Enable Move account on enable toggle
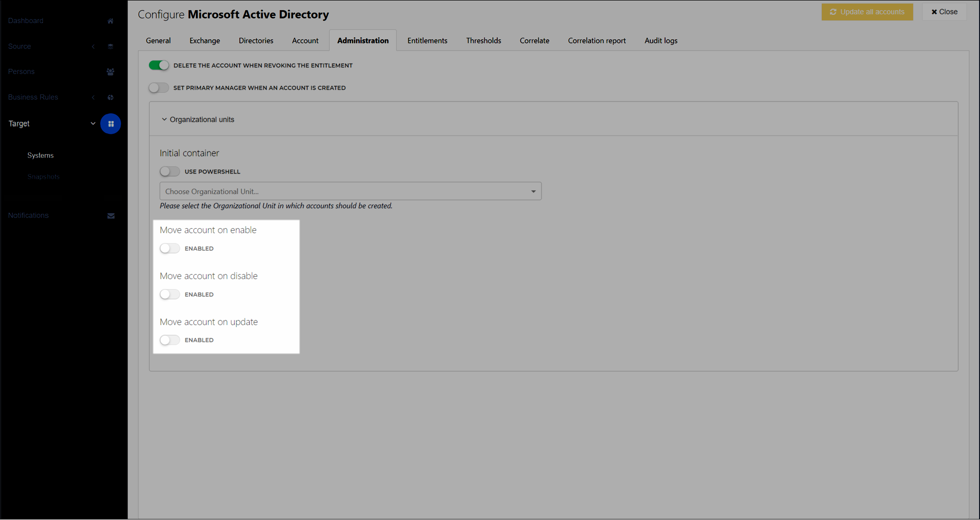 click(x=169, y=249)
